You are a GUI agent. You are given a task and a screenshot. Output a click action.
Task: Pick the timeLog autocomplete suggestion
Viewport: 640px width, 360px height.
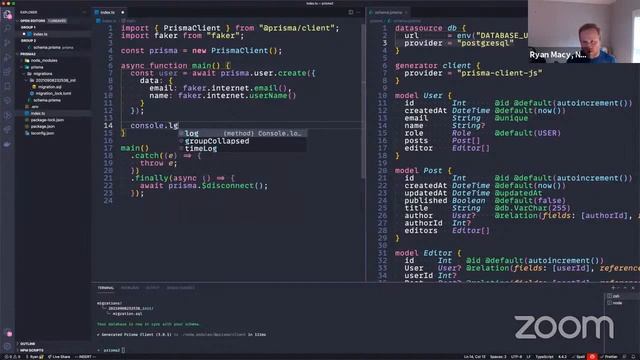pos(242,148)
